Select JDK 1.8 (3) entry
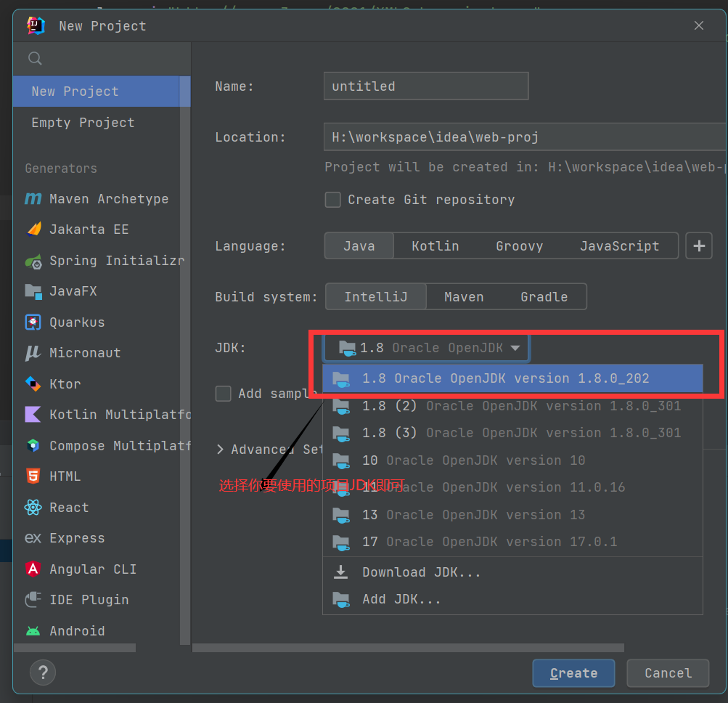 click(512, 433)
